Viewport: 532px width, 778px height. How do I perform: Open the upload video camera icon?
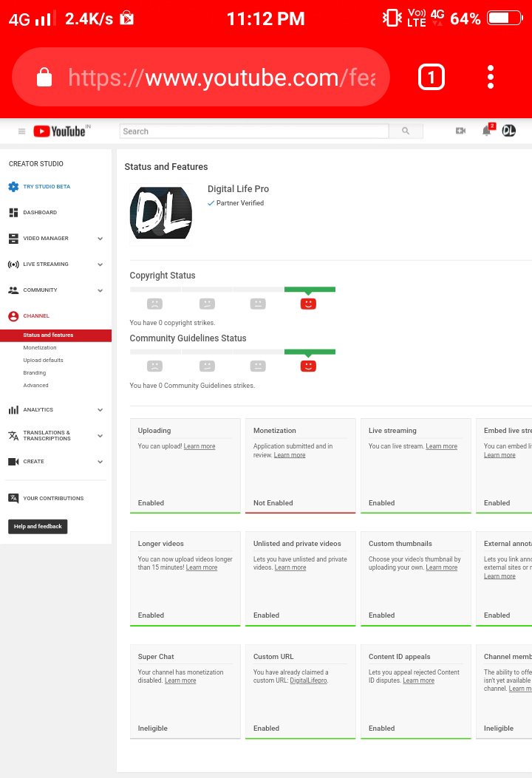coord(460,131)
